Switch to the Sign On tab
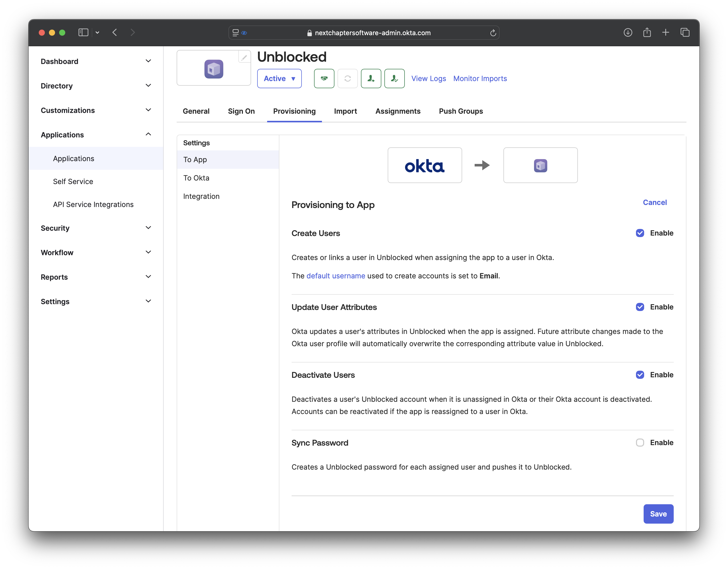This screenshot has width=728, height=569. click(x=241, y=111)
